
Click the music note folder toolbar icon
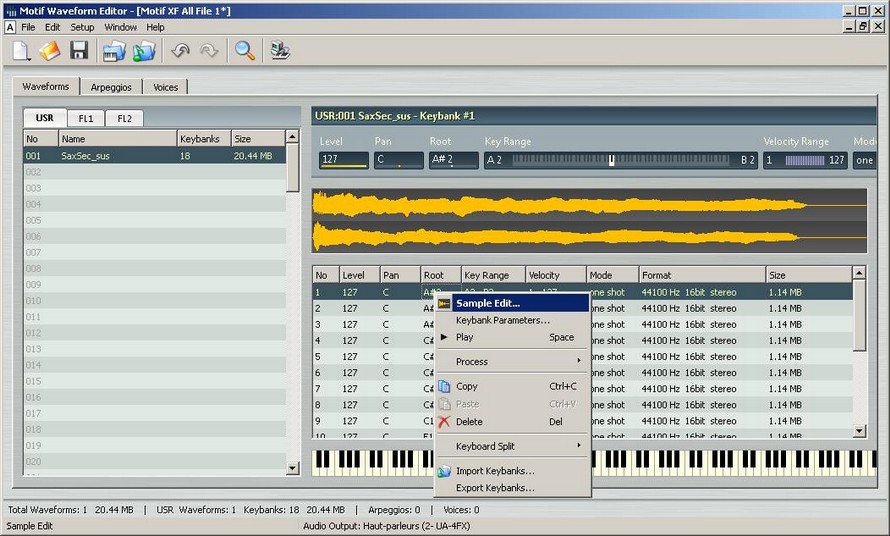145,51
